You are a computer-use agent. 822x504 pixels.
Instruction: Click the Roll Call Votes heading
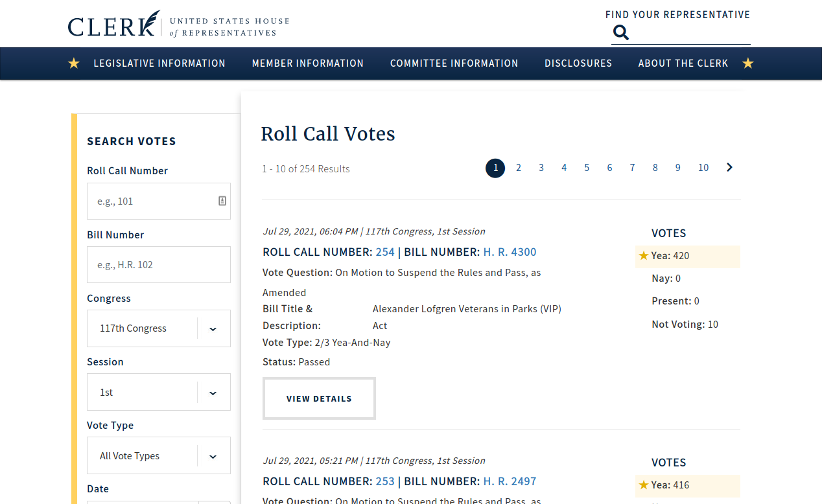(328, 134)
